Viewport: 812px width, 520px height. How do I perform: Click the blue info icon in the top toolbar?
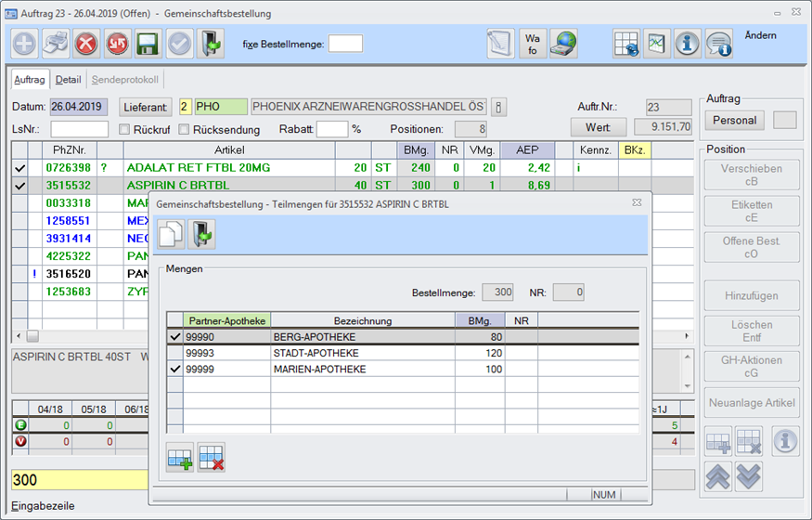(687, 44)
